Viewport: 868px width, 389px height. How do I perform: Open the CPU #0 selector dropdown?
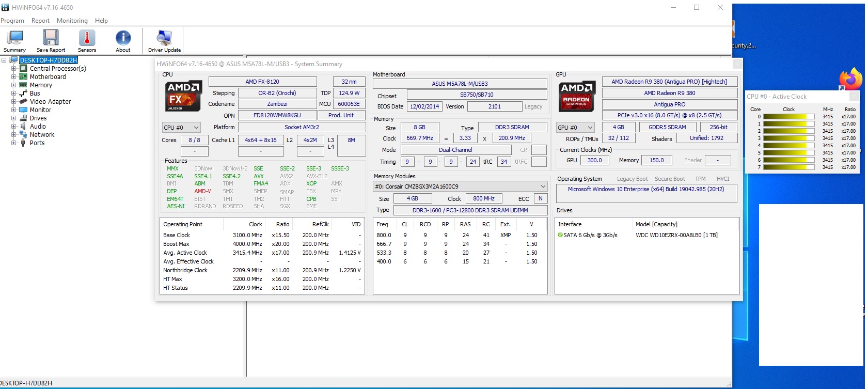coord(181,127)
